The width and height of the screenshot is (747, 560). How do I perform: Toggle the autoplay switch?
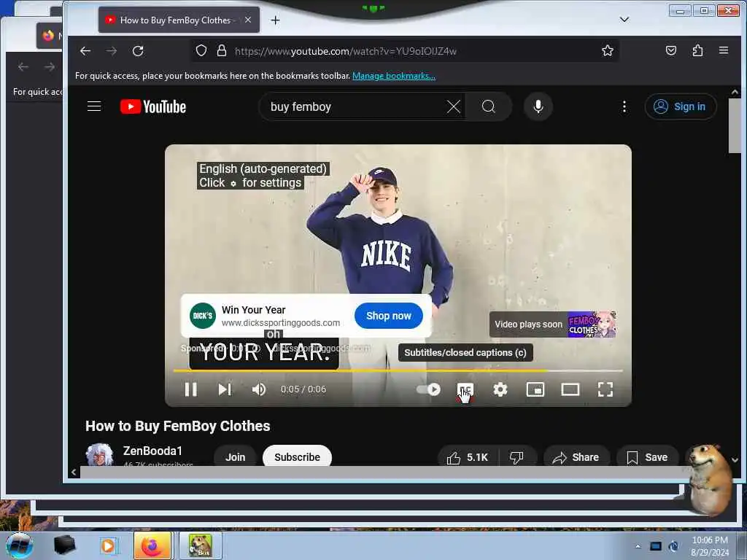click(428, 389)
